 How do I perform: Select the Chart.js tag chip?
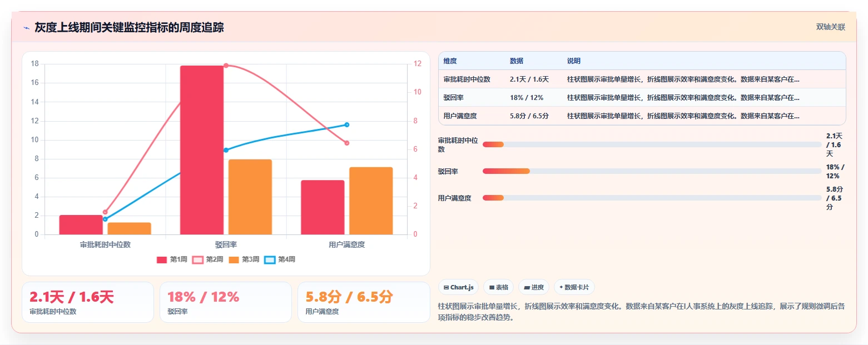458,287
